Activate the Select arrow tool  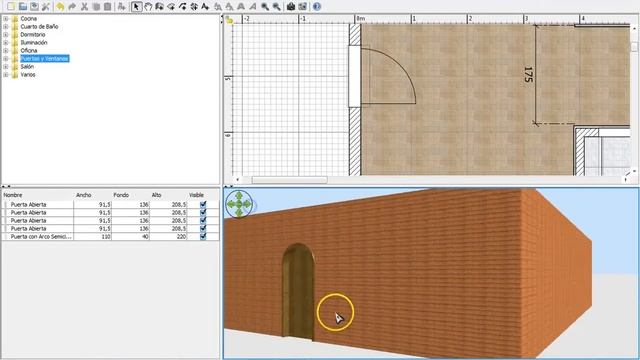pos(136,7)
